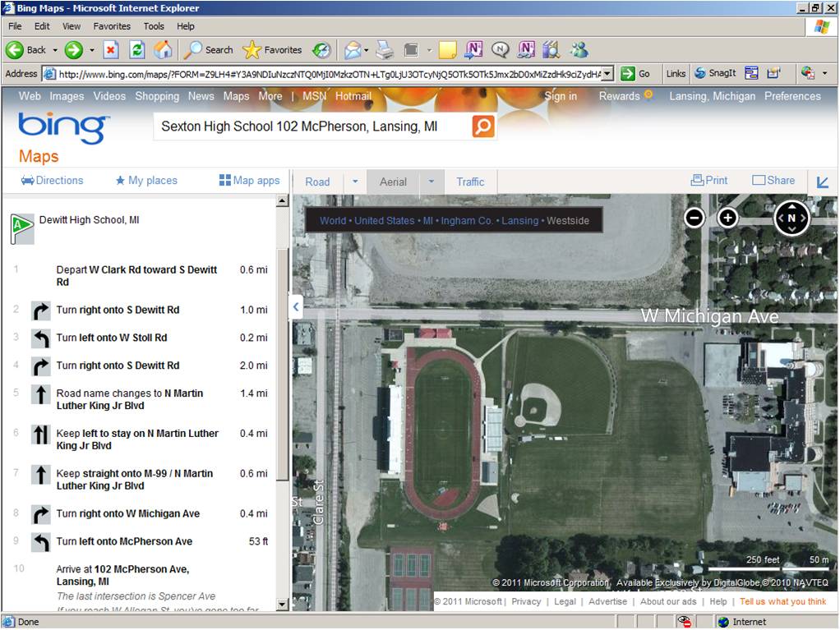Click the Stop loading red X icon
Image resolution: width=840 pixels, height=630 pixels.
coord(110,50)
